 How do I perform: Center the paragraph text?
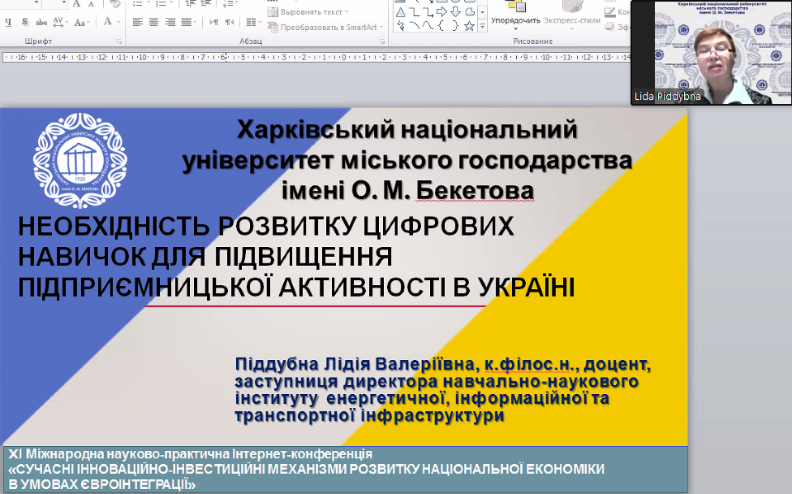(x=154, y=22)
